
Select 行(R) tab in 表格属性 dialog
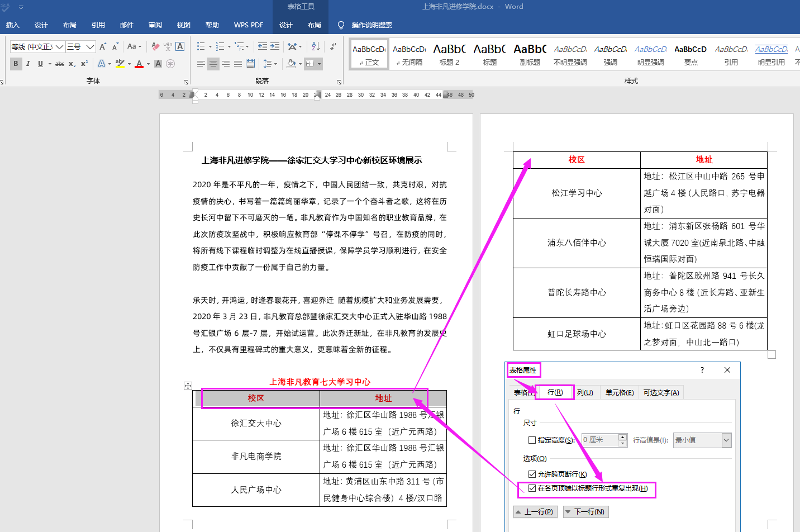tap(555, 392)
